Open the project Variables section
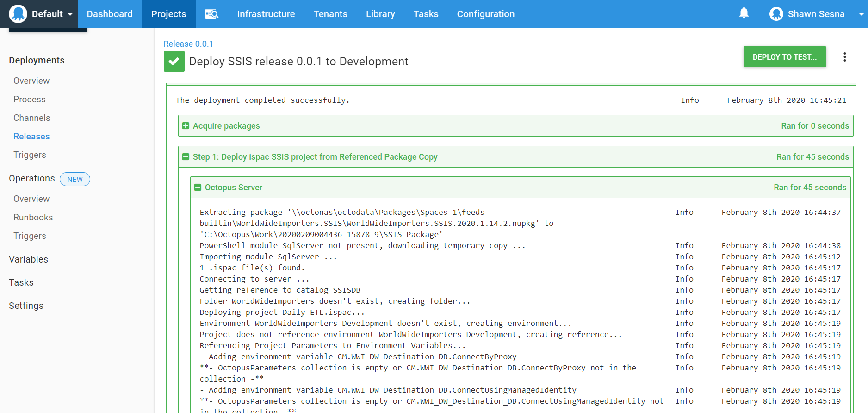 pos(29,259)
